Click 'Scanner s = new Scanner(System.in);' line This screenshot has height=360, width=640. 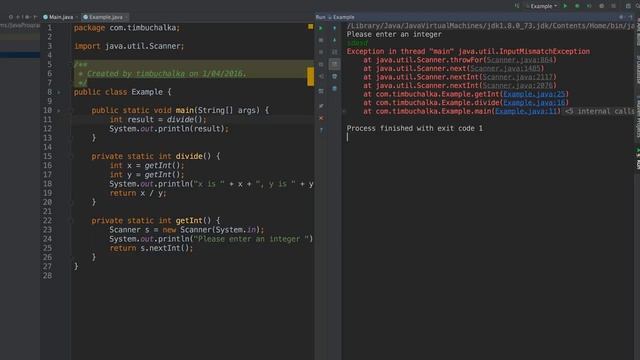187,230
